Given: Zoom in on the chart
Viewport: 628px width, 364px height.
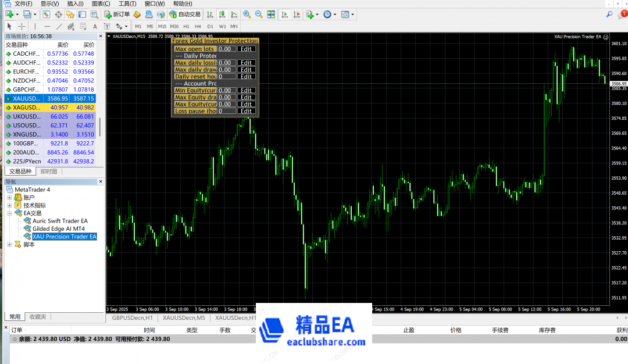Looking at the screenshot, I should [x=247, y=15].
